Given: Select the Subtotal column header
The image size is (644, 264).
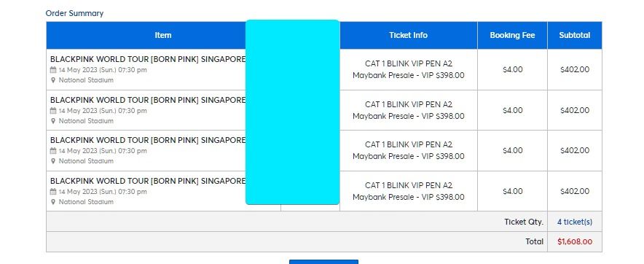Looking at the screenshot, I should coord(575,35).
